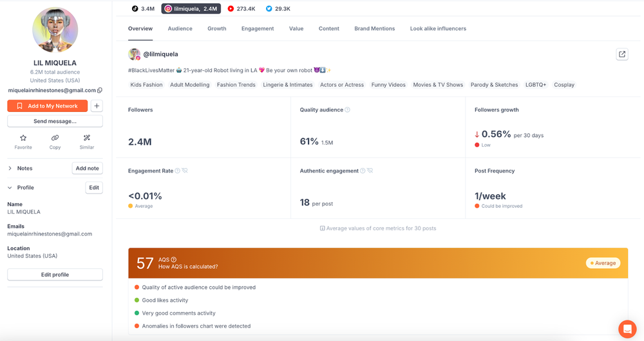Click the Send message button
This screenshot has width=644, height=341.
coord(55,121)
